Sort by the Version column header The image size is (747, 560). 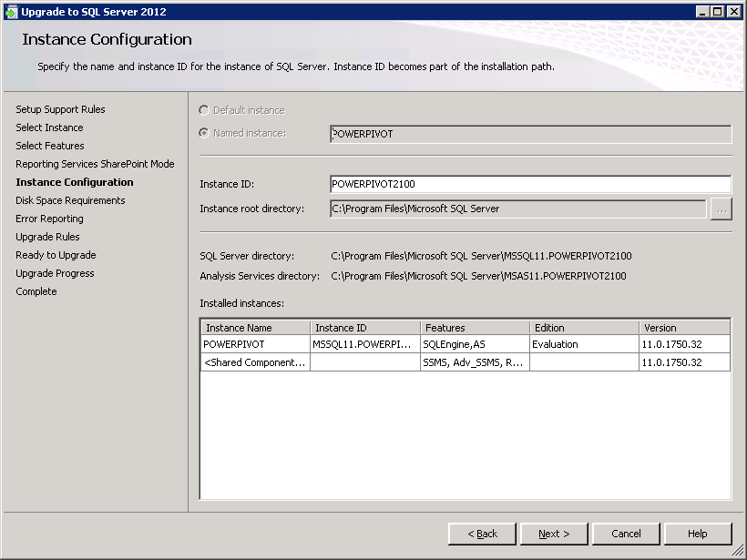pos(684,328)
